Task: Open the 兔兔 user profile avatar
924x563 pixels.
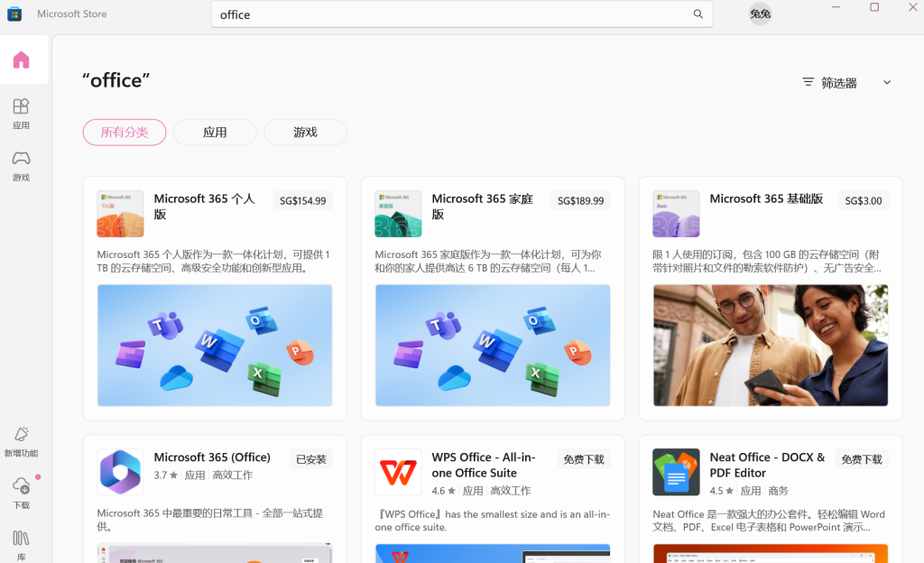Action: point(760,14)
